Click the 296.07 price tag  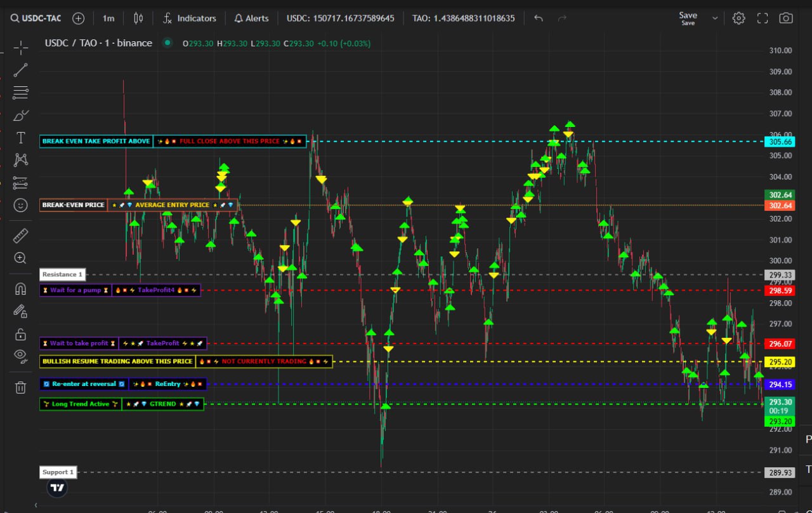tap(781, 343)
